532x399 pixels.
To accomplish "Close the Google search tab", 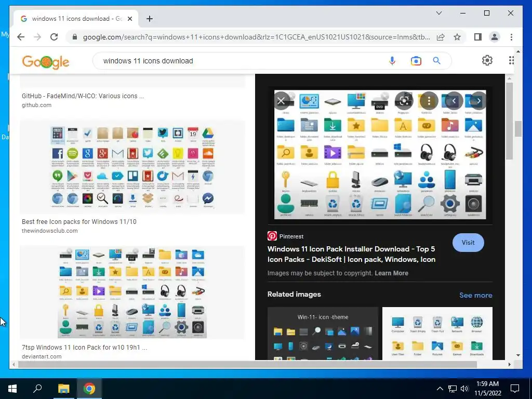I will (129, 19).
